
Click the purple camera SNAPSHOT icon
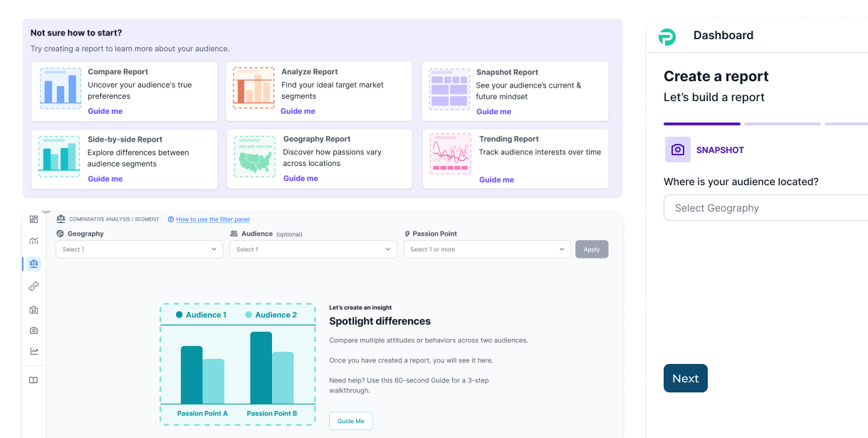(678, 150)
